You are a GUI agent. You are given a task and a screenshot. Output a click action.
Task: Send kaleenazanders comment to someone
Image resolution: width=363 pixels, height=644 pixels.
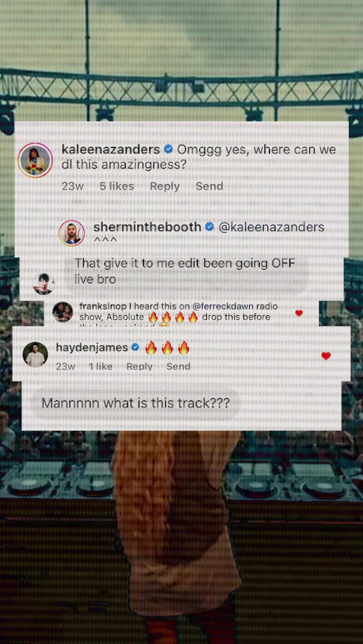209,186
